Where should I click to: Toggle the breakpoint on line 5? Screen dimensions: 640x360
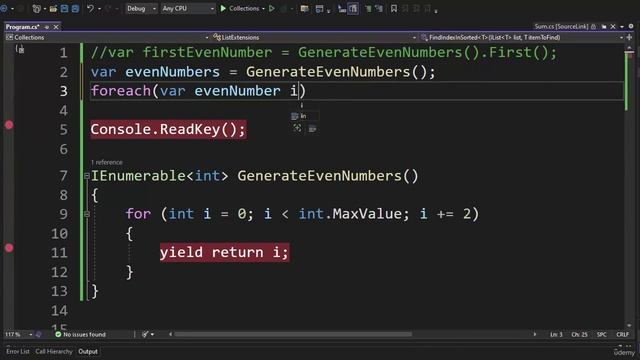click(9, 125)
